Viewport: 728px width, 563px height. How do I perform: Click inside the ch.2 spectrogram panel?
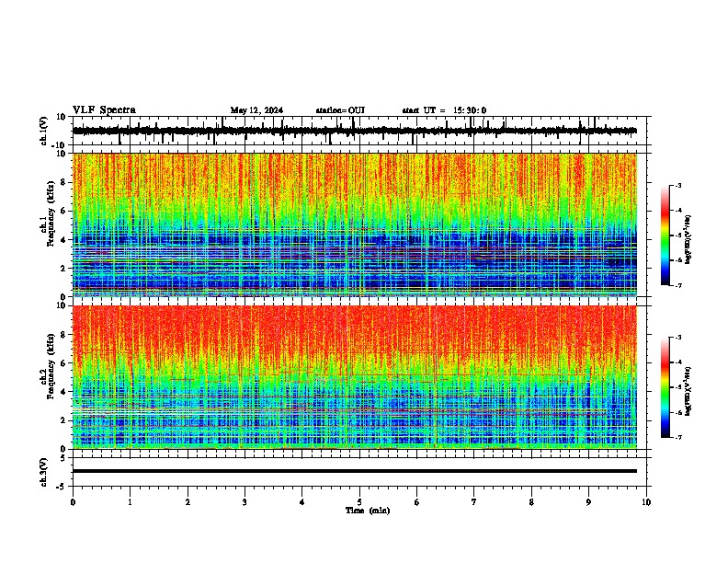click(x=355, y=377)
